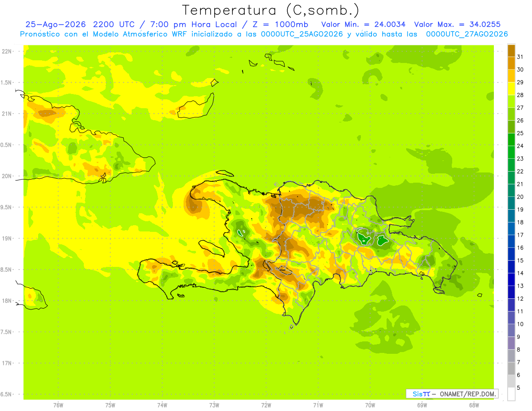Click the "75W" longitude label
Viewport: 532px width, 411px height.
click(110, 405)
